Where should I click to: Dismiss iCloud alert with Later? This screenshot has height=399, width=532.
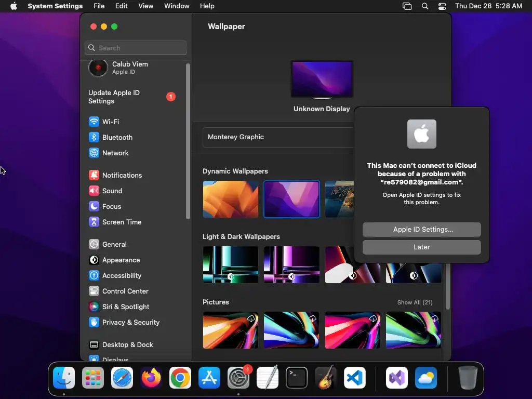coord(422,247)
